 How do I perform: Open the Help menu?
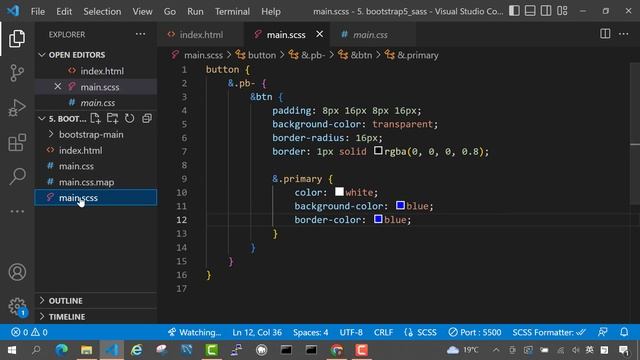click(271, 11)
